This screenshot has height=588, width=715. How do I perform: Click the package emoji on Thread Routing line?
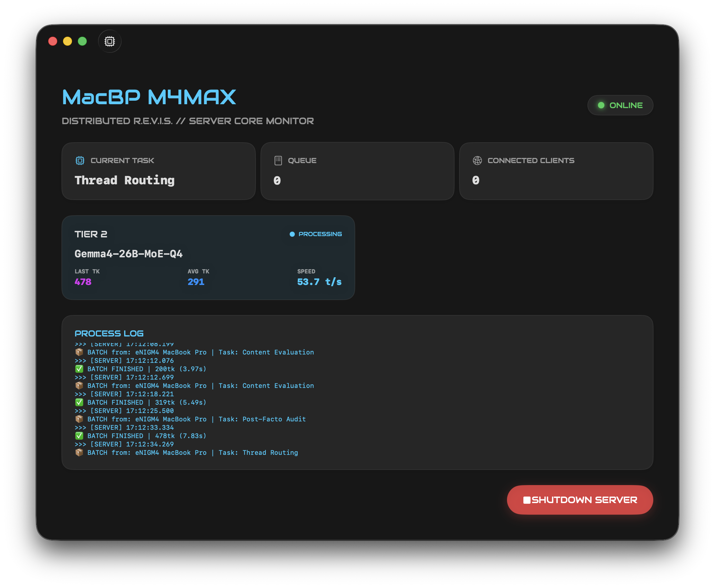pos(79,453)
